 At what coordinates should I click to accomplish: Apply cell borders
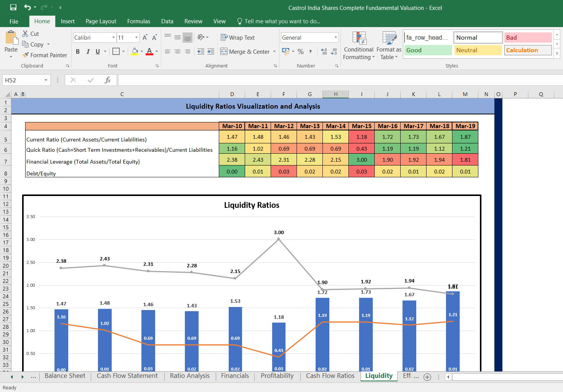pos(116,51)
